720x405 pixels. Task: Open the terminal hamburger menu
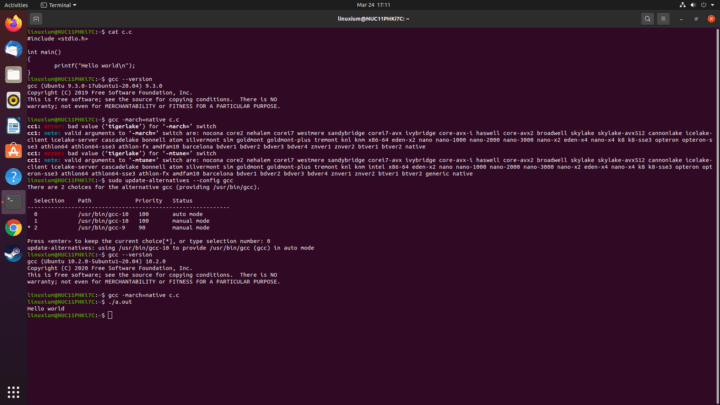tap(663, 19)
